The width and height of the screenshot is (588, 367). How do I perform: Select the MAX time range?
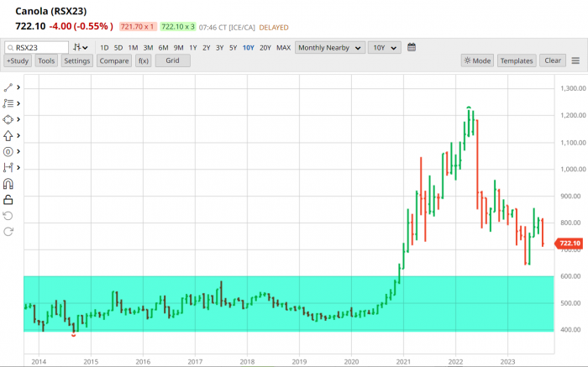284,48
